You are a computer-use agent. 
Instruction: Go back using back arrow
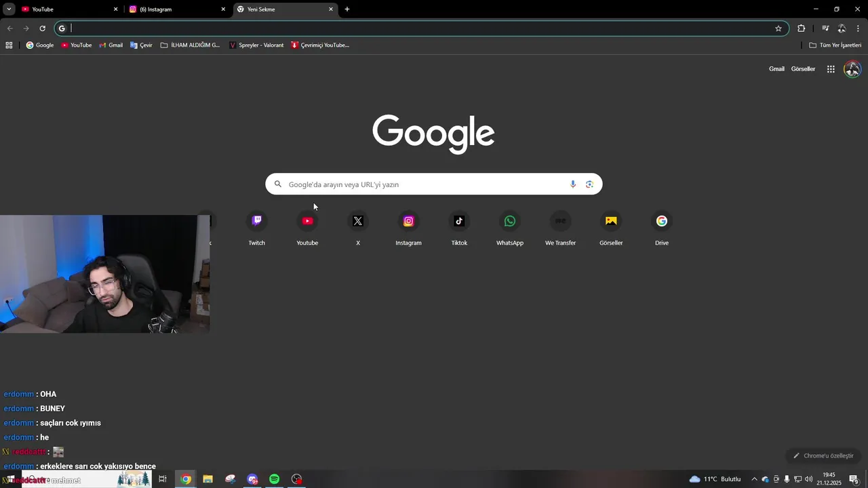(9, 28)
